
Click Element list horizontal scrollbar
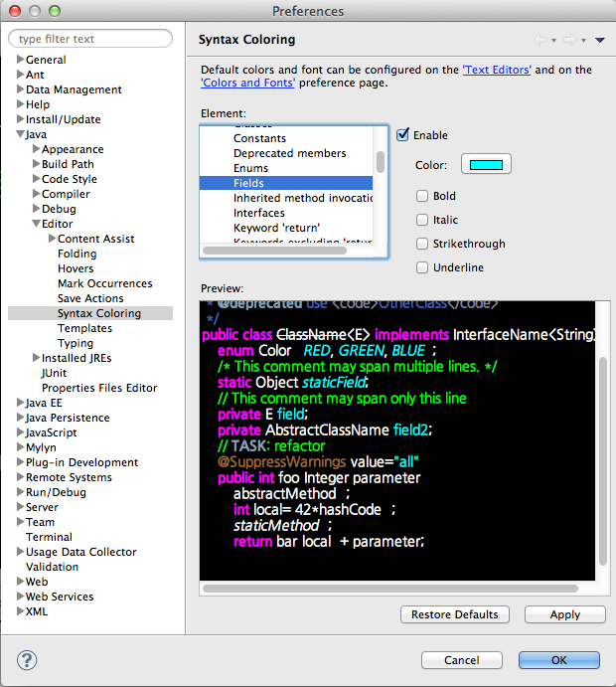point(274,251)
